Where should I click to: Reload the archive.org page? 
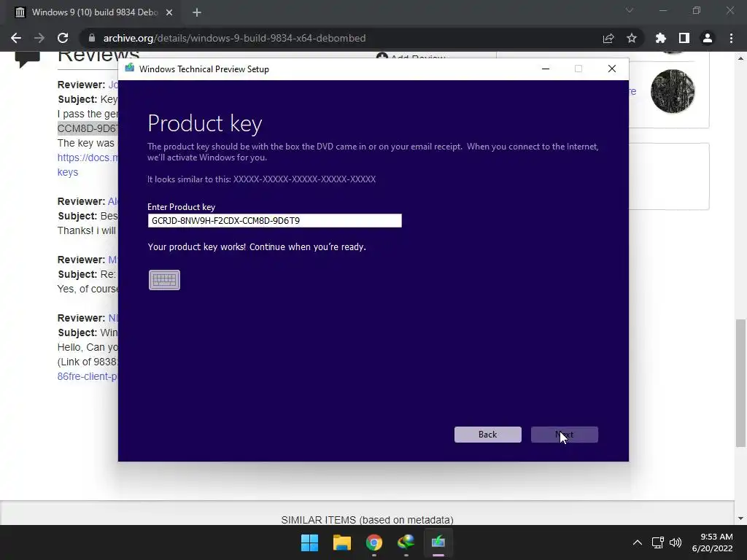63,38
